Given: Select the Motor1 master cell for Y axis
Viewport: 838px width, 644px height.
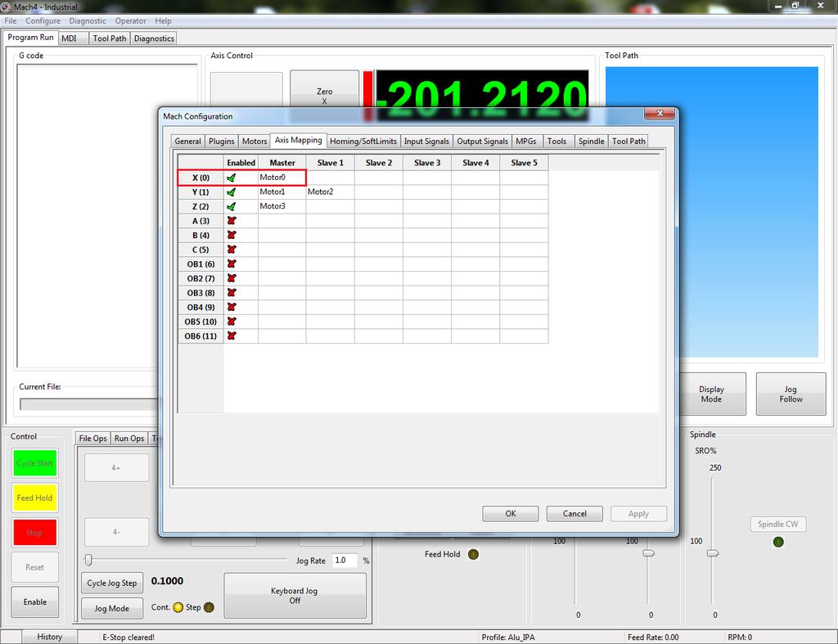Looking at the screenshot, I should click(282, 191).
